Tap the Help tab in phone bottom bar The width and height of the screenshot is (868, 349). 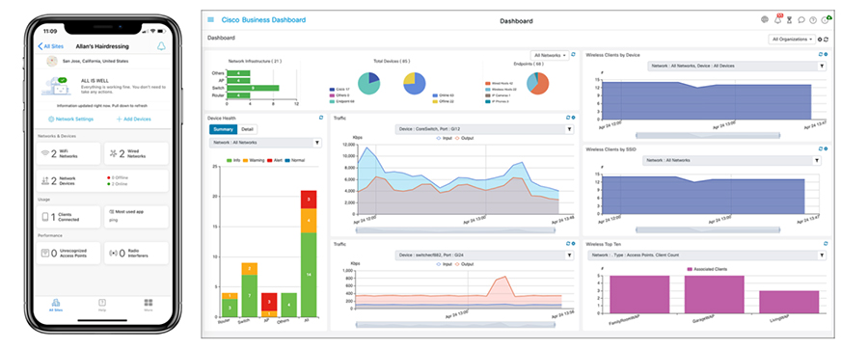tap(102, 306)
